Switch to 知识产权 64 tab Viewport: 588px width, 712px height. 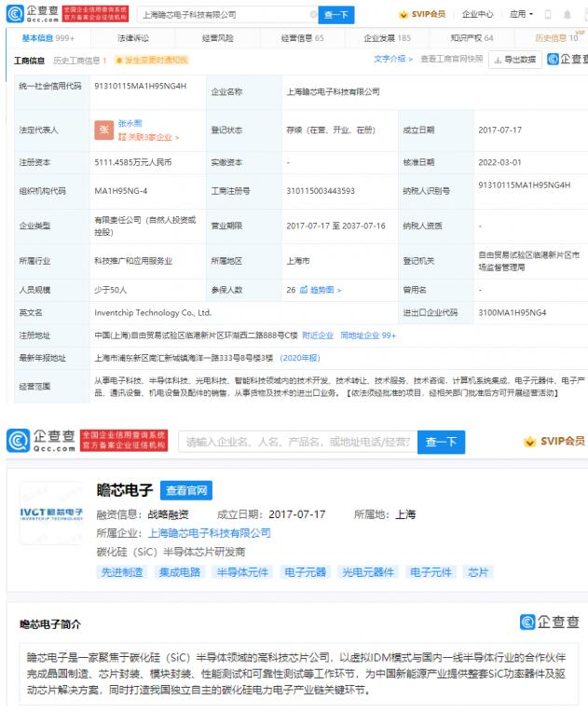[472, 38]
